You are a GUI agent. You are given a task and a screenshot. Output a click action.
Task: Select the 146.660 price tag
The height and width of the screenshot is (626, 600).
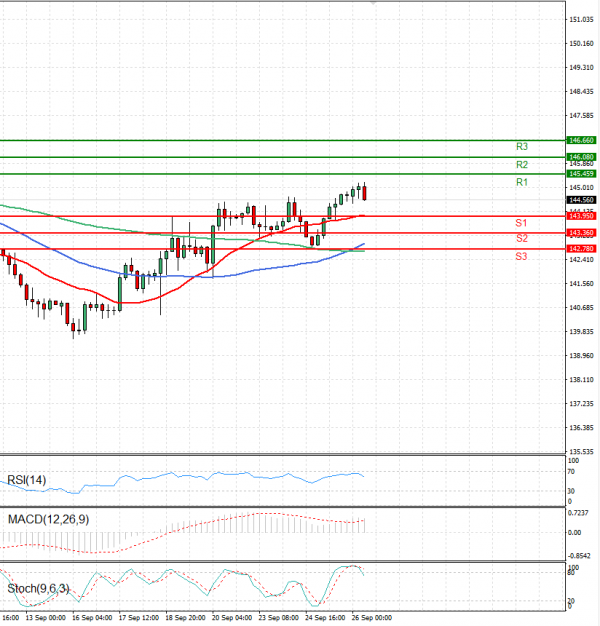click(x=581, y=140)
